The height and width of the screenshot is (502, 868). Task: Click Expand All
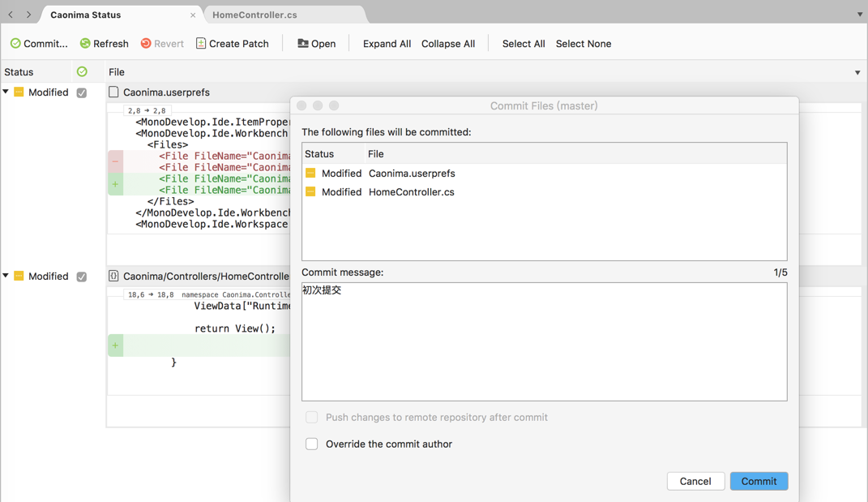pos(387,44)
